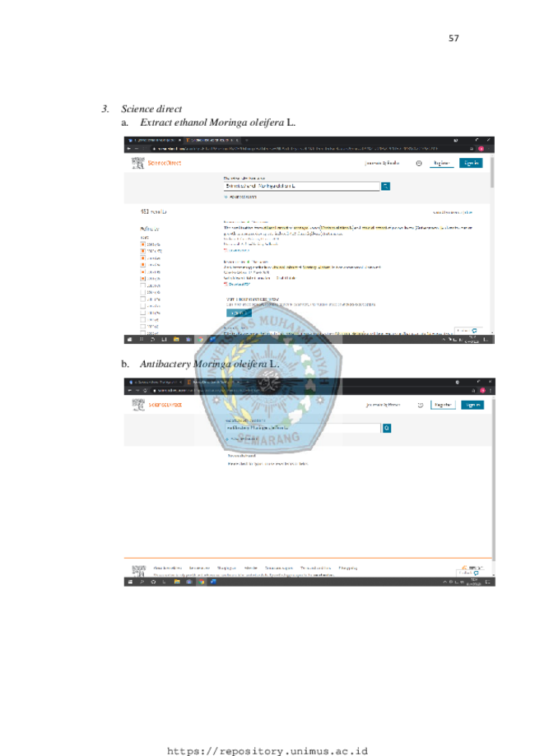Open help icon in upper ScienceDirect header

tap(419, 164)
